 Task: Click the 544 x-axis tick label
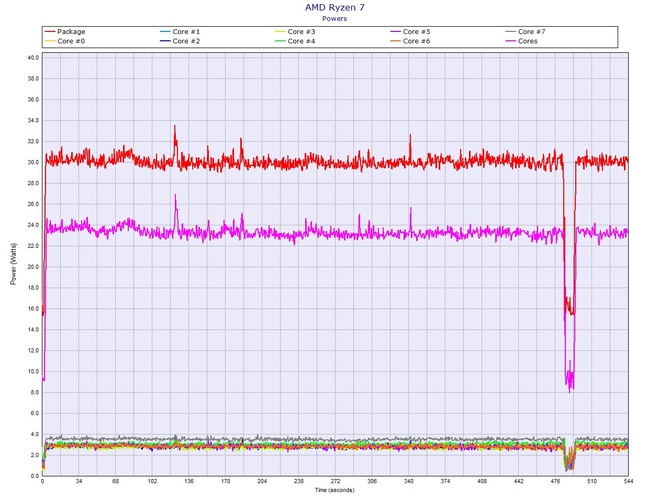(x=628, y=481)
